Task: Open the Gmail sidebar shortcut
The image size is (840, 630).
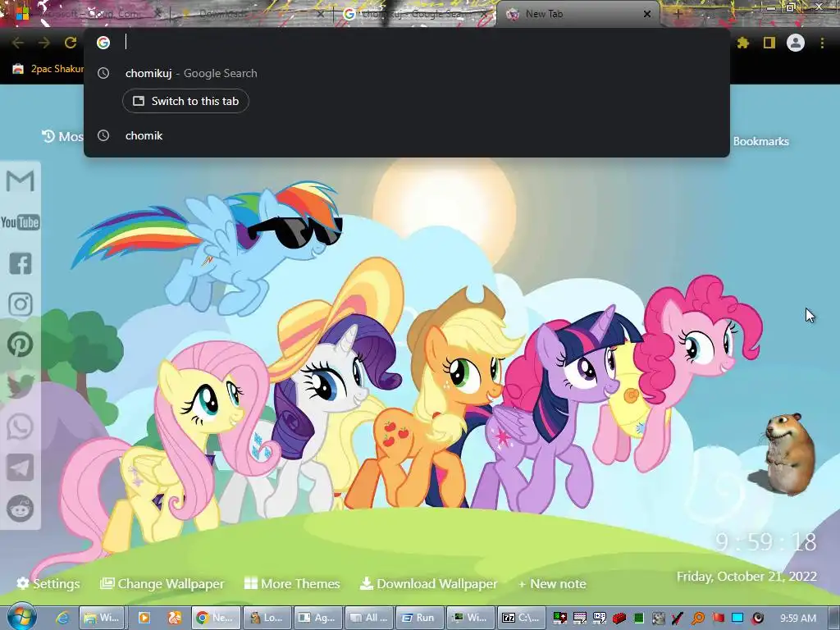Action: [x=21, y=180]
